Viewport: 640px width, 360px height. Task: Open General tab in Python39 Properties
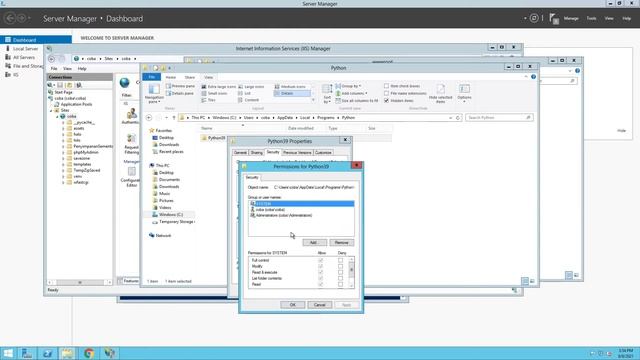[x=240, y=153]
